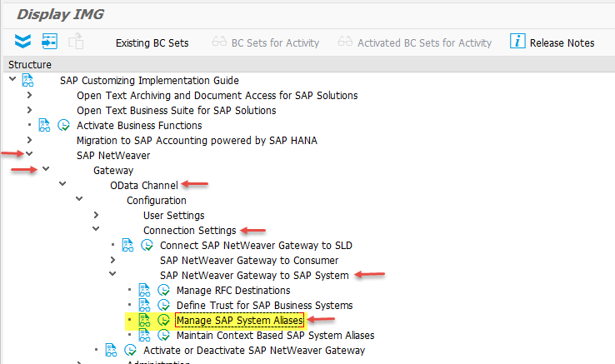The width and height of the screenshot is (615, 364).
Task: Click document icon beside SAP Customizing Implementation Guide
Action: pos(27,80)
